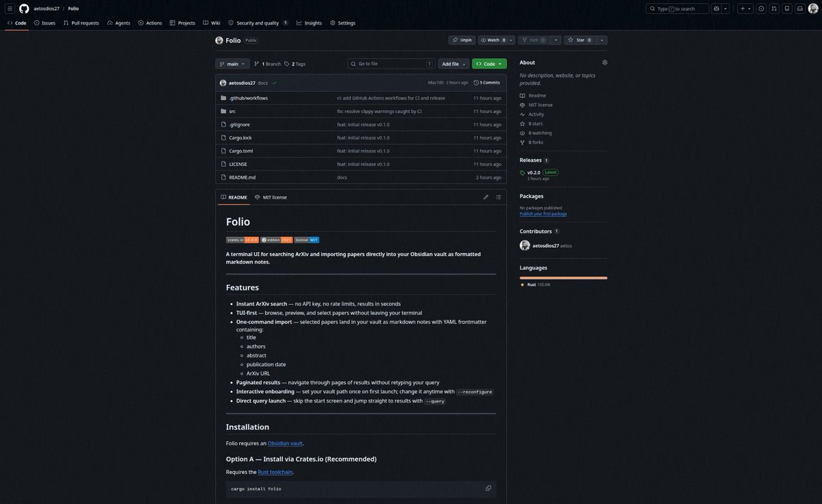
Task: Open the Actions tab
Action: point(150,23)
